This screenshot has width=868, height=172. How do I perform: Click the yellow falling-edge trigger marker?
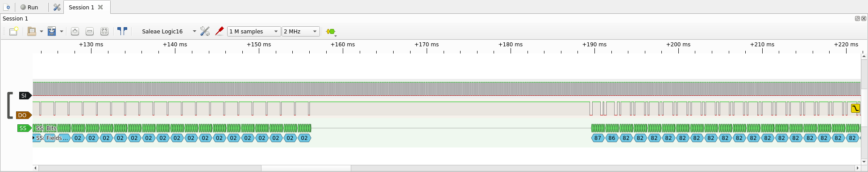tap(856, 108)
